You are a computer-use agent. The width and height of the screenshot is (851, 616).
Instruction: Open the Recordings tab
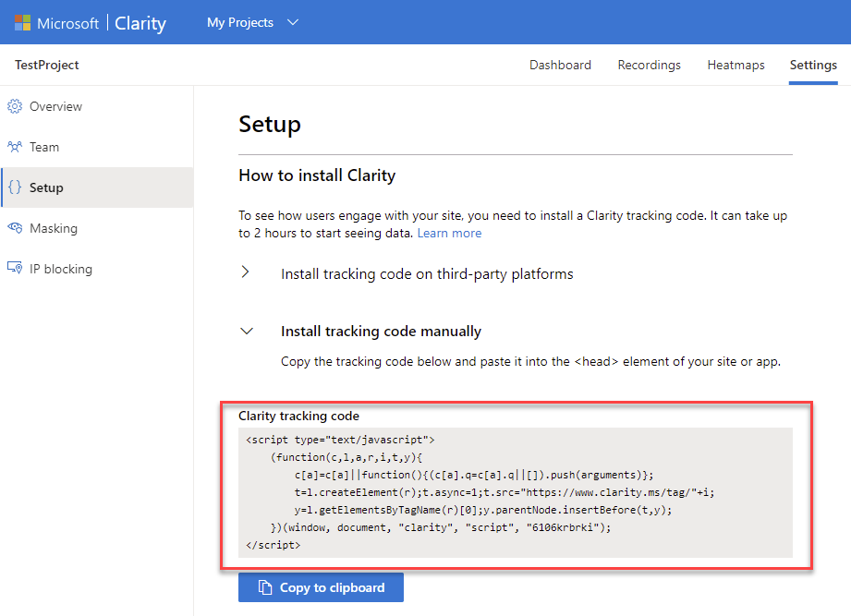pyautogui.click(x=649, y=65)
